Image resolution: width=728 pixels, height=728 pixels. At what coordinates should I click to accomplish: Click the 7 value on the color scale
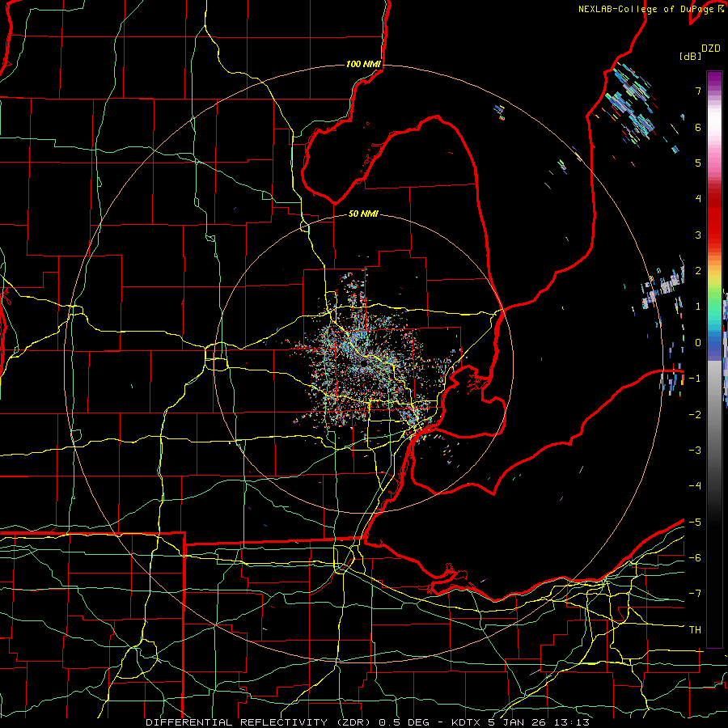[698, 91]
